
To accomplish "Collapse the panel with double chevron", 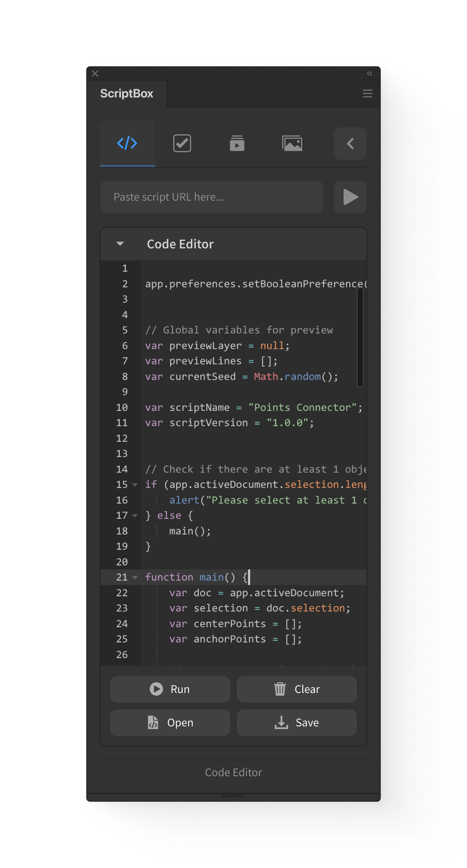I will tap(370, 73).
